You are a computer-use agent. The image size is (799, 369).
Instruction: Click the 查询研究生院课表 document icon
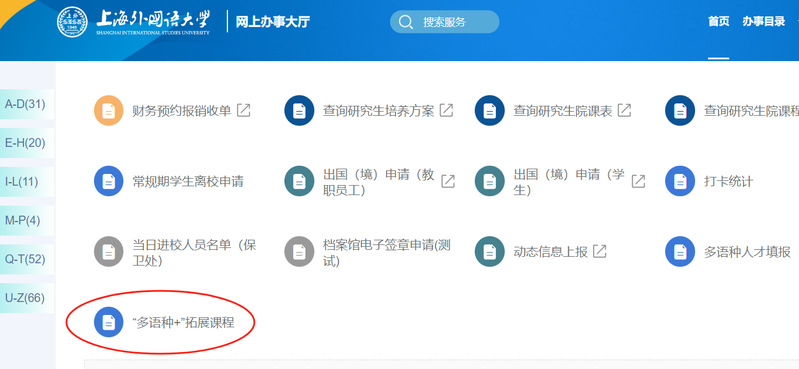(490, 110)
